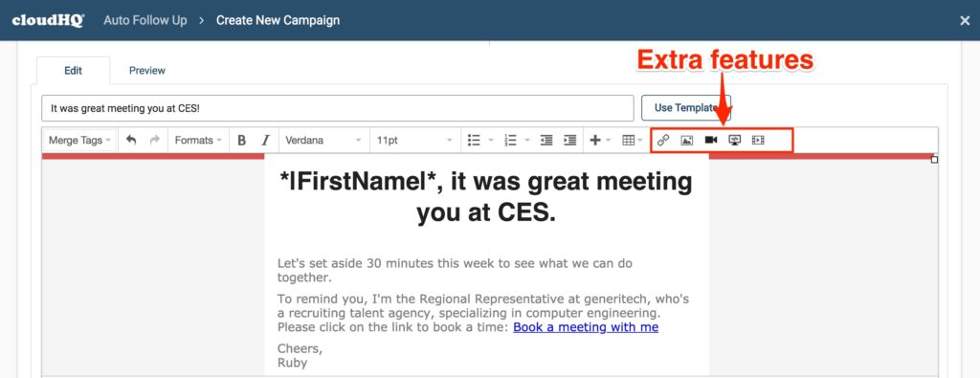Close the campaign dialog with X
The height and width of the screenshot is (378, 980).
(965, 21)
